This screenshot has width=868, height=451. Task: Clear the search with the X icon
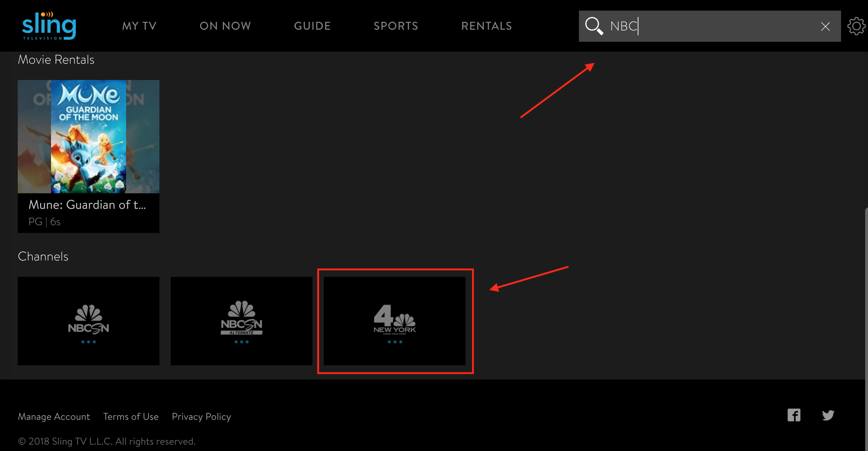[825, 27]
